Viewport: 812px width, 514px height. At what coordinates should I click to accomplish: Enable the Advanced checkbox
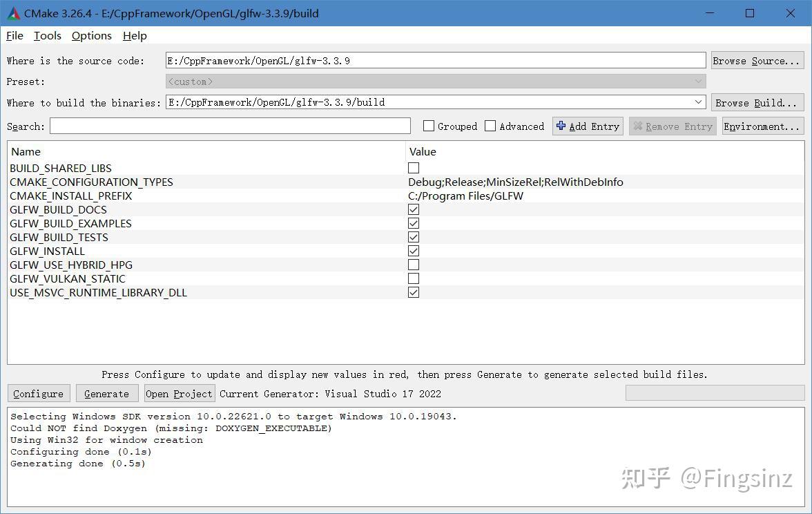click(x=490, y=126)
